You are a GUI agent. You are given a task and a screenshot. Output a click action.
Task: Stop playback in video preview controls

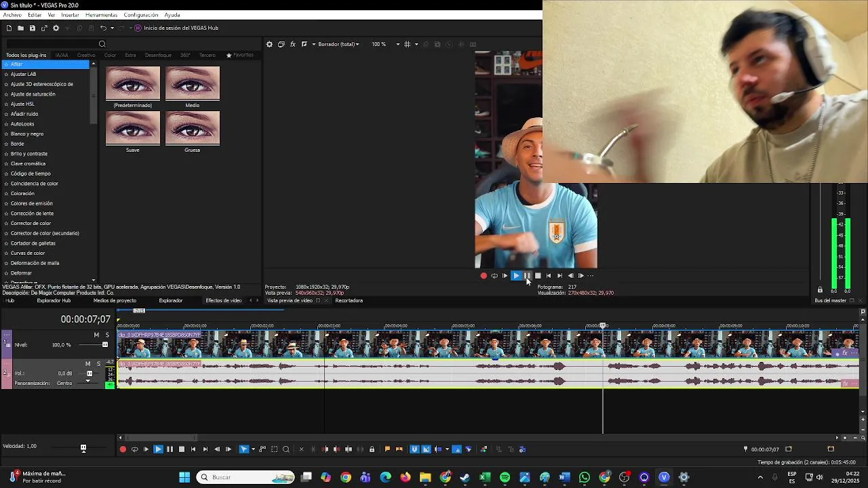coord(538,276)
